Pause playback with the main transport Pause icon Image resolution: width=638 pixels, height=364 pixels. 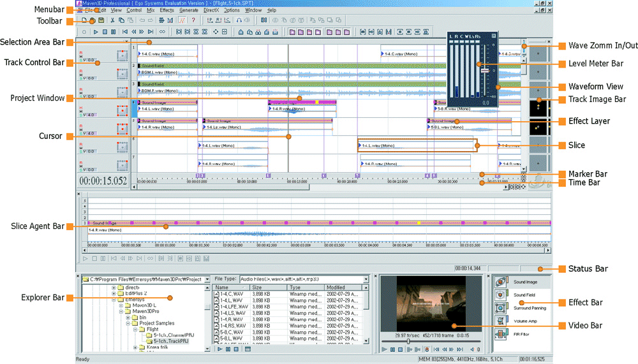tap(114, 32)
